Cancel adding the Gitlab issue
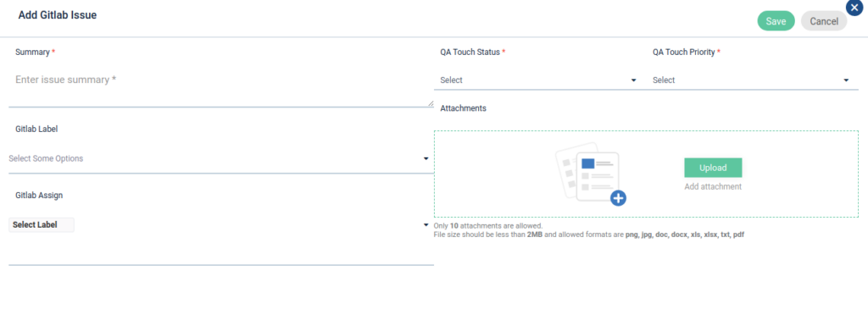Viewport: 868px width, 320px height. tap(824, 21)
